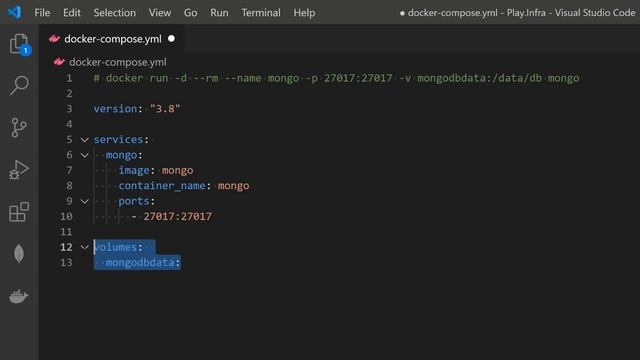Open the Extensions view icon

(19, 212)
